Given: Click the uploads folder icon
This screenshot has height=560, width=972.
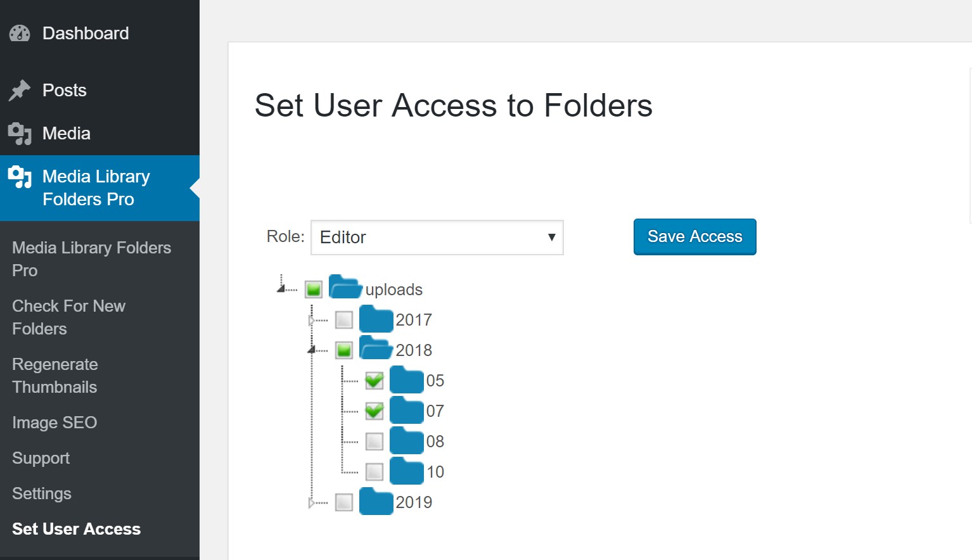Looking at the screenshot, I should (345, 286).
